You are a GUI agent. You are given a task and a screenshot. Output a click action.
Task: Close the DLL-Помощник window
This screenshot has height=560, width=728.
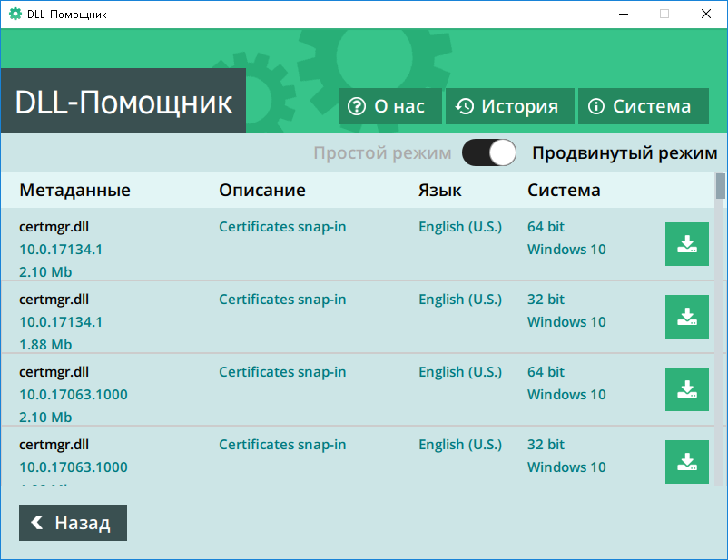coord(705,14)
